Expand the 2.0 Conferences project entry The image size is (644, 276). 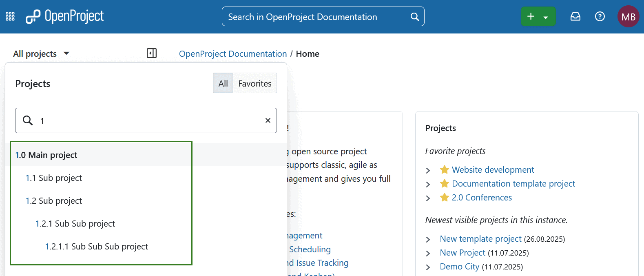tap(428, 198)
